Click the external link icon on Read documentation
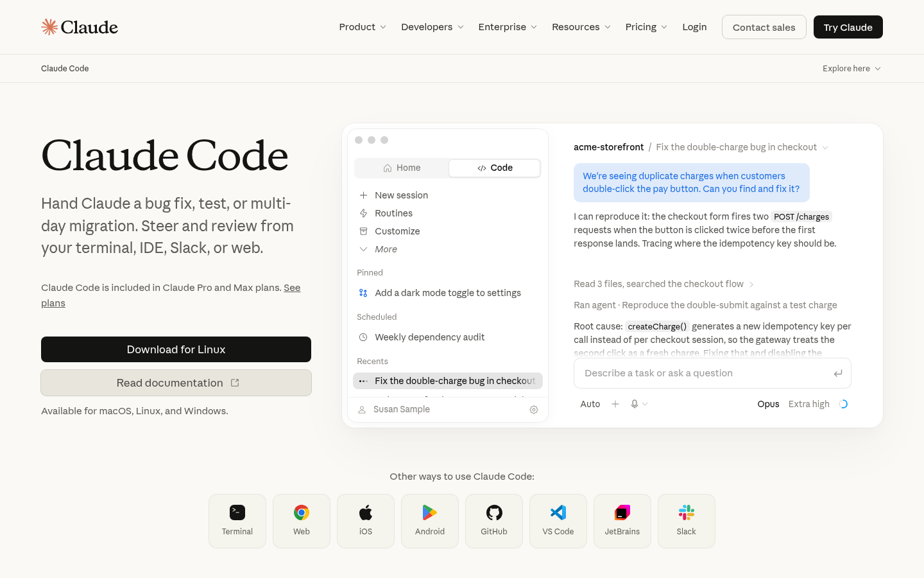 pos(235,383)
